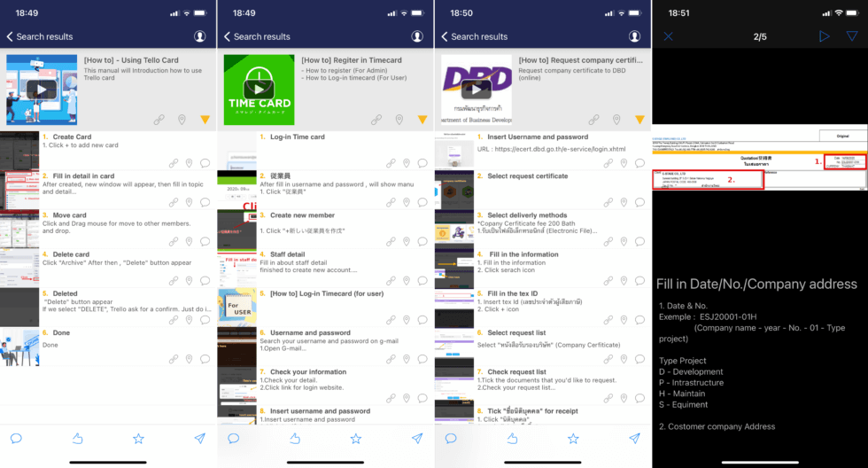Go back from the Timecard search results

point(227,36)
